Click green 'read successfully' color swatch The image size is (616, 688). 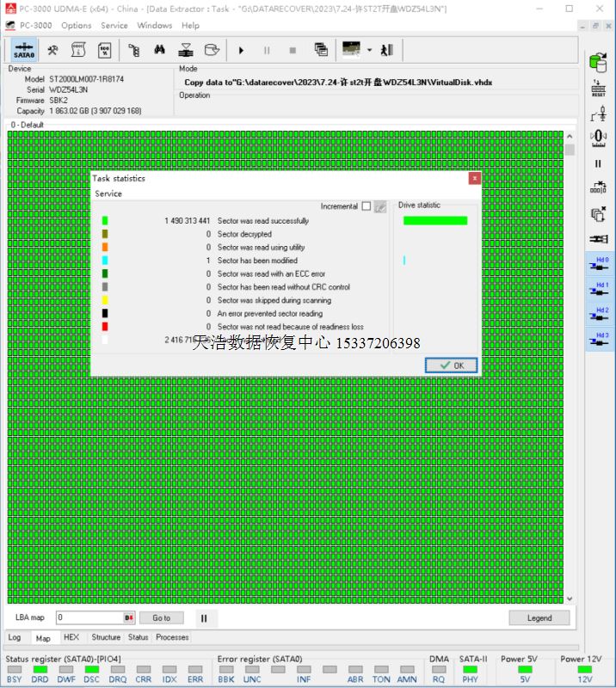click(x=105, y=221)
